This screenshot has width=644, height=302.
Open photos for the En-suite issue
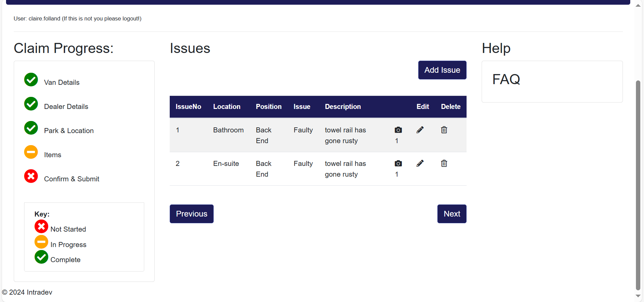tap(398, 164)
